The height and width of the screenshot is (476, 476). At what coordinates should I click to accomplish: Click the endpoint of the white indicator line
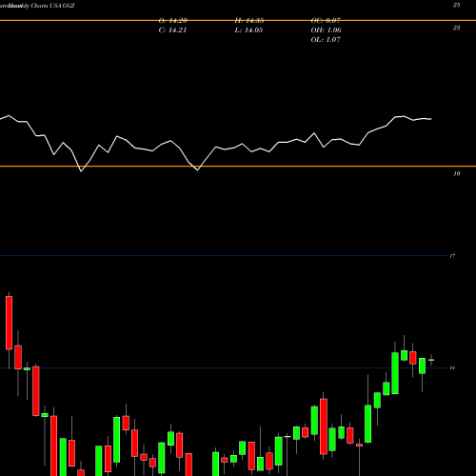click(x=431, y=119)
